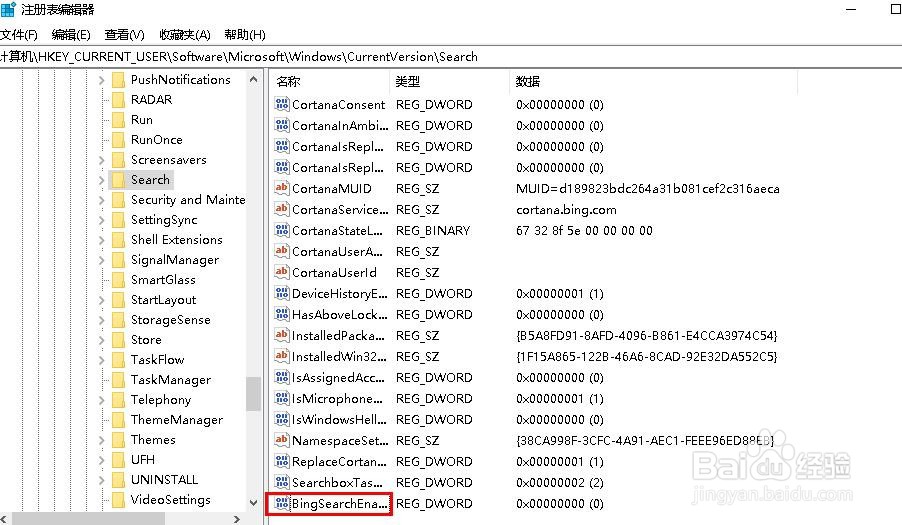Click the CortanaUserA... string icon

[282, 251]
